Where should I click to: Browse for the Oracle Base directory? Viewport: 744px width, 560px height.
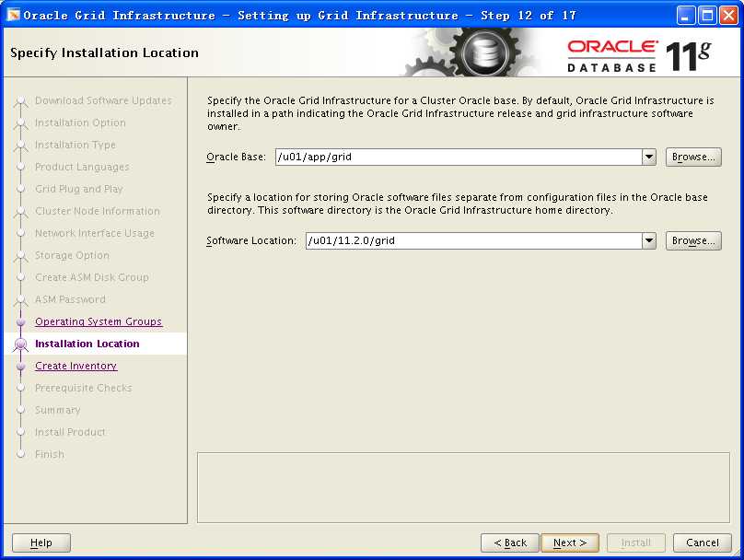(693, 157)
